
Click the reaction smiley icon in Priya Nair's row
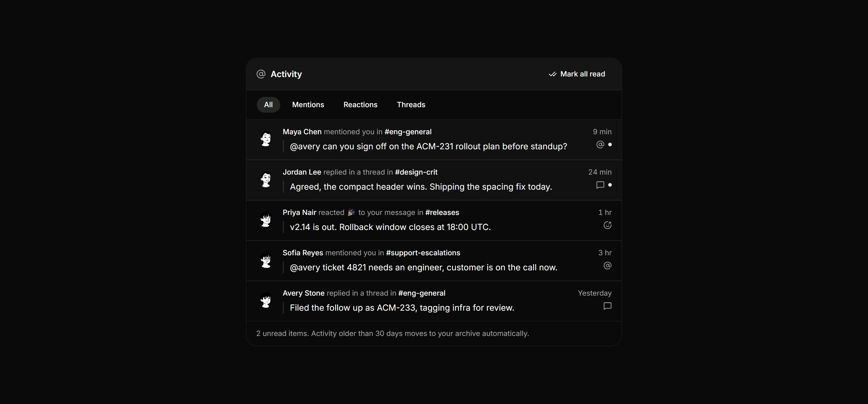click(608, 225)
